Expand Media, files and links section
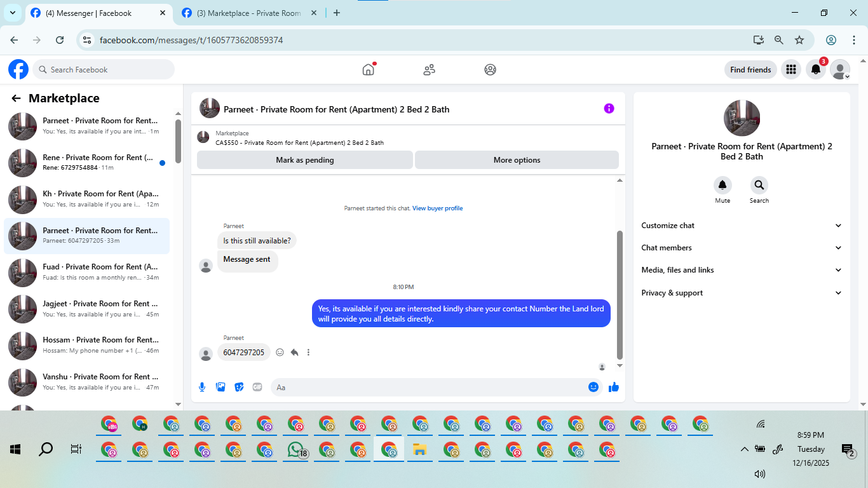This screenshot has height=488, width=868. pos(742,270)
